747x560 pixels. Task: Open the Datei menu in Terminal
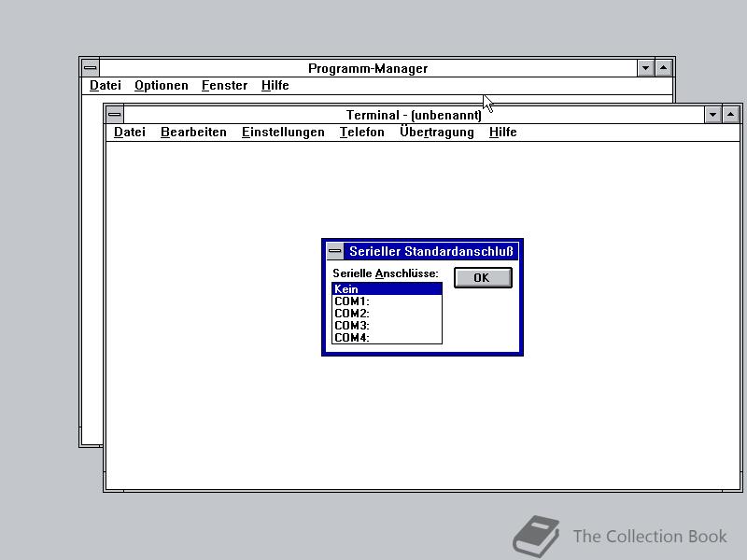(130, 132)
